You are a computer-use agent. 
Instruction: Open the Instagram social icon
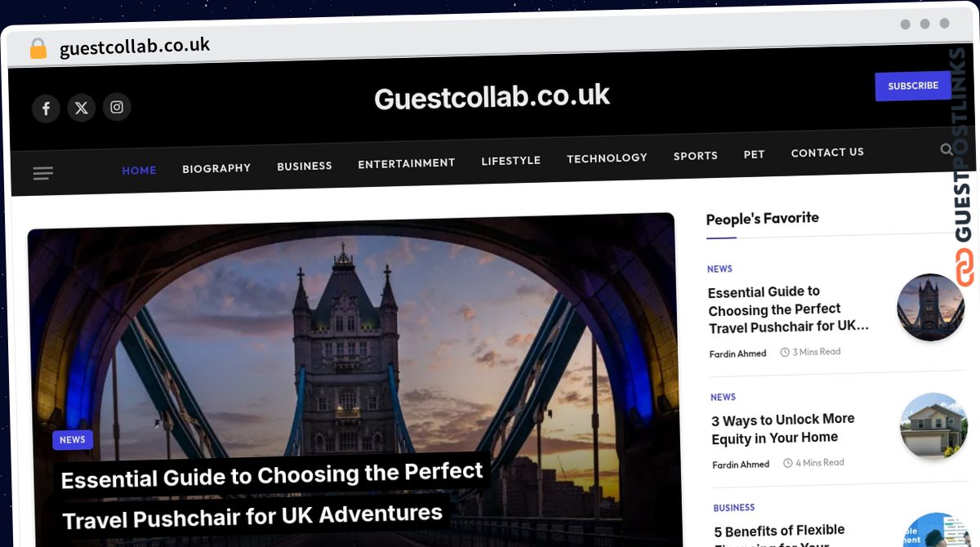117,107
